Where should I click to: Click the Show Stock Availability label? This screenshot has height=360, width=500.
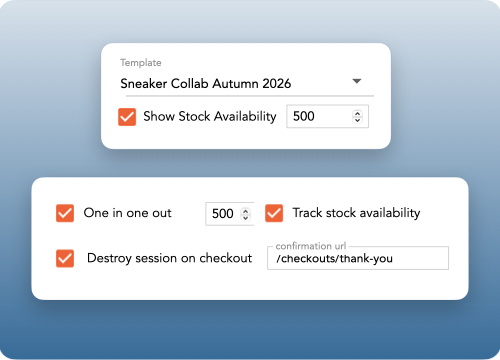tap(210, 116)
